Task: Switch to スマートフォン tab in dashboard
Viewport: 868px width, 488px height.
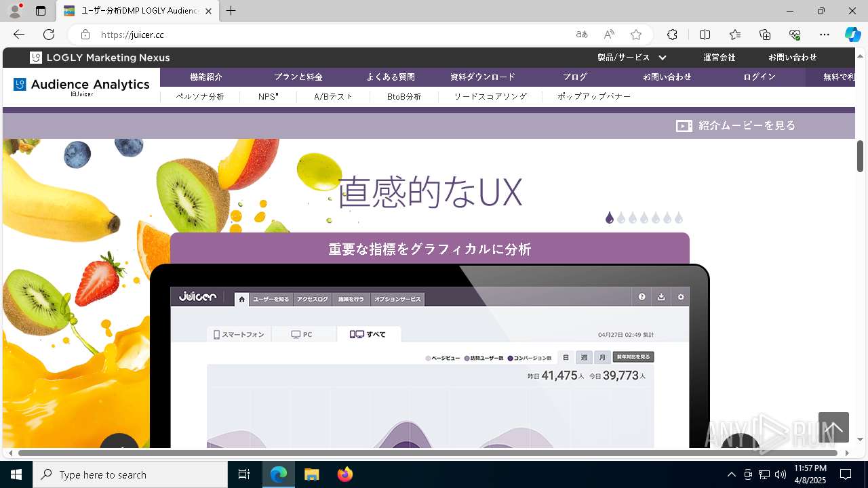Action: (x=239, y=334)
